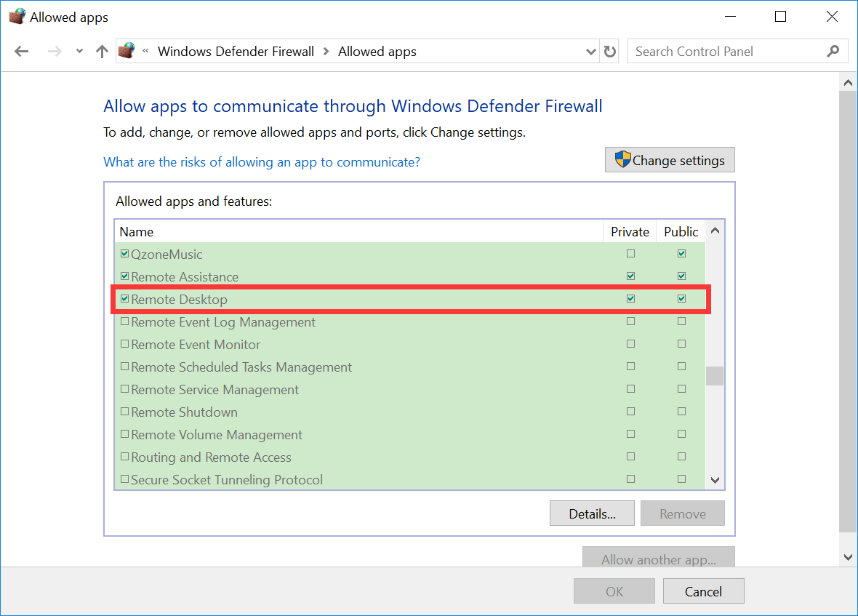Click the Details button
858x616 pixels.
[x=591, y=513]
